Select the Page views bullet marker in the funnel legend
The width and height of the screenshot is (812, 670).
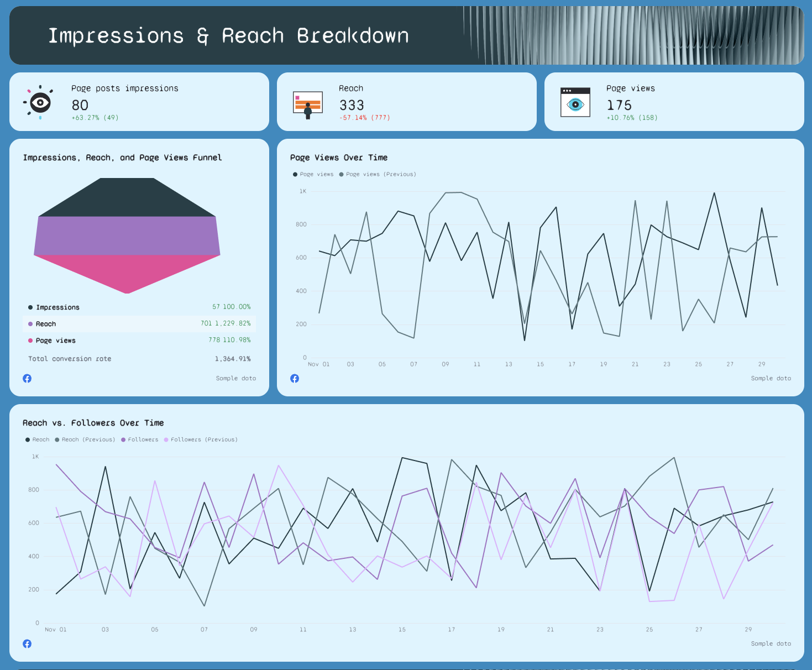click(29, 340)
